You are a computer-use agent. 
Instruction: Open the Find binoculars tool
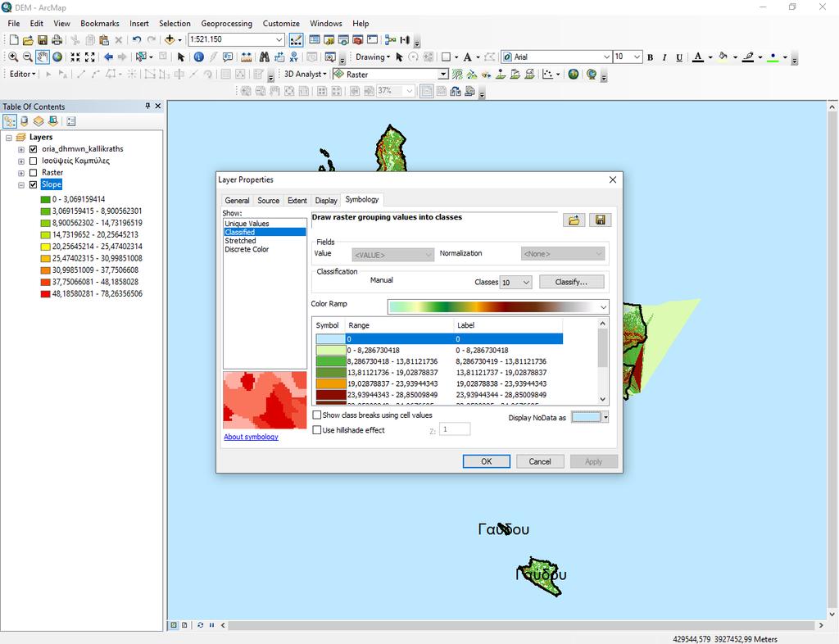coord(265,57)
